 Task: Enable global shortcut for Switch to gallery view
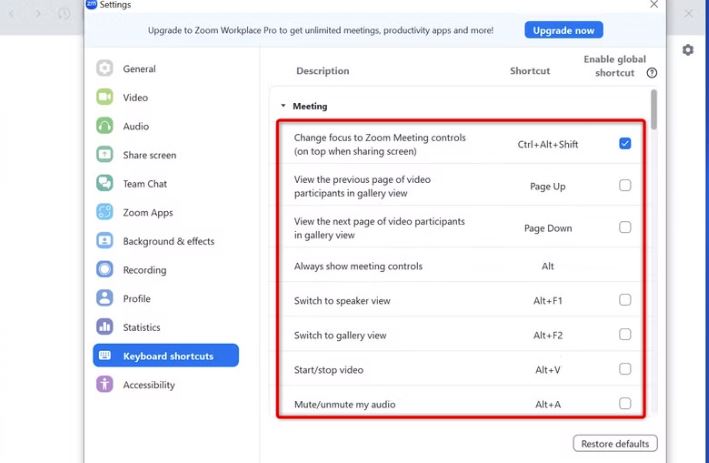point(625,334)
